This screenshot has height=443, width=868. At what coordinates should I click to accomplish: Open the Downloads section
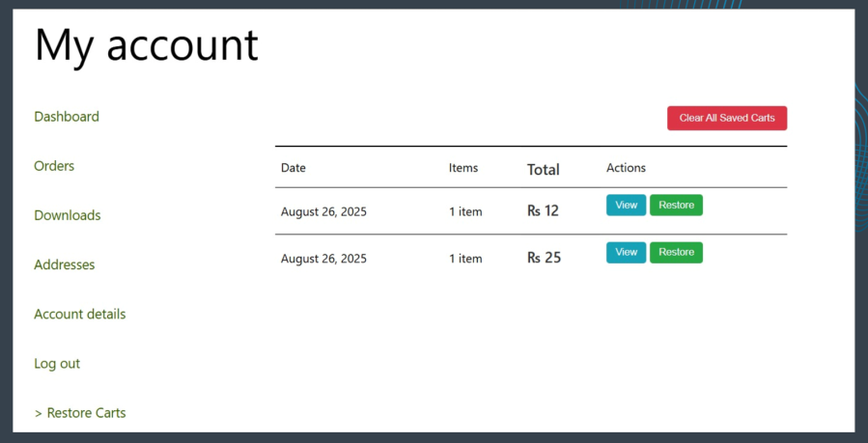(68, 215)
